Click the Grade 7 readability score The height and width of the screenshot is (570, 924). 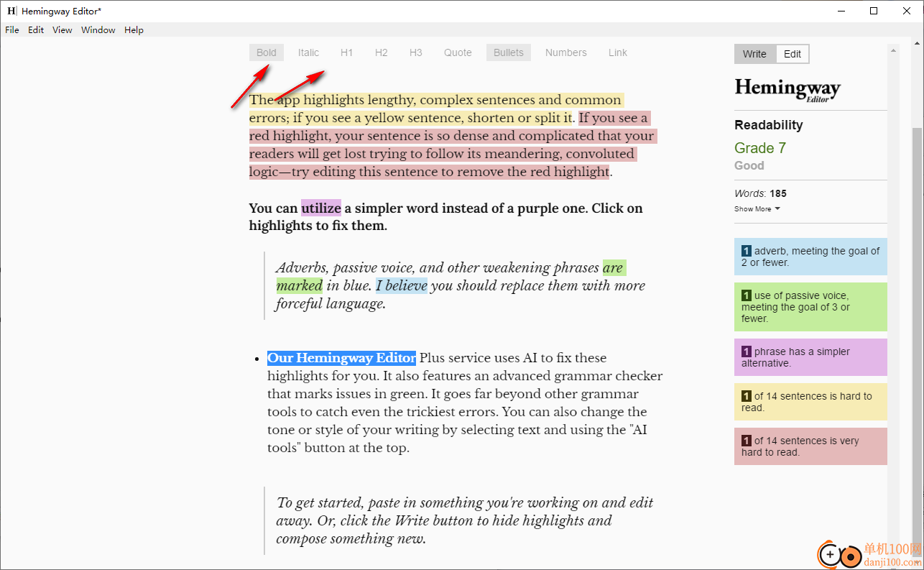(x=760, y=148)
